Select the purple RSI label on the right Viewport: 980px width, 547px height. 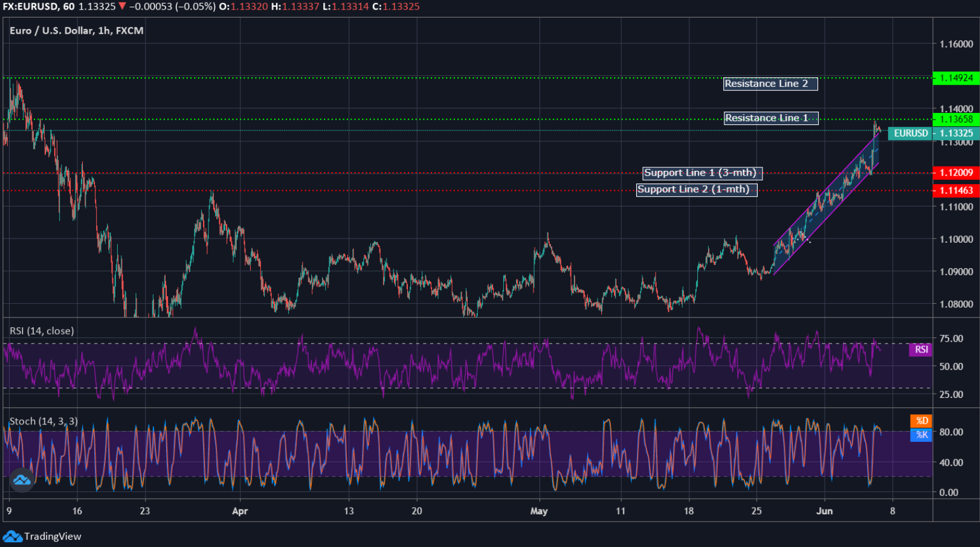pyautogui.click(x=920, y=350)
